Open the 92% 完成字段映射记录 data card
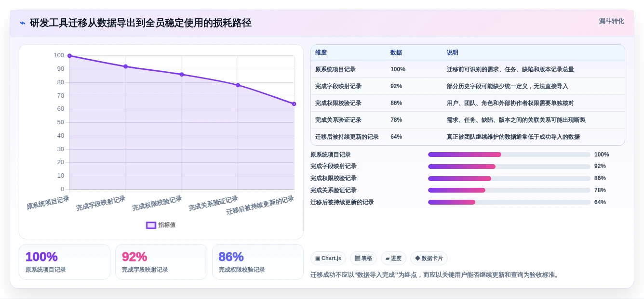Image resolution: width=644 pixels, height=299 pixels. (161, 262)
